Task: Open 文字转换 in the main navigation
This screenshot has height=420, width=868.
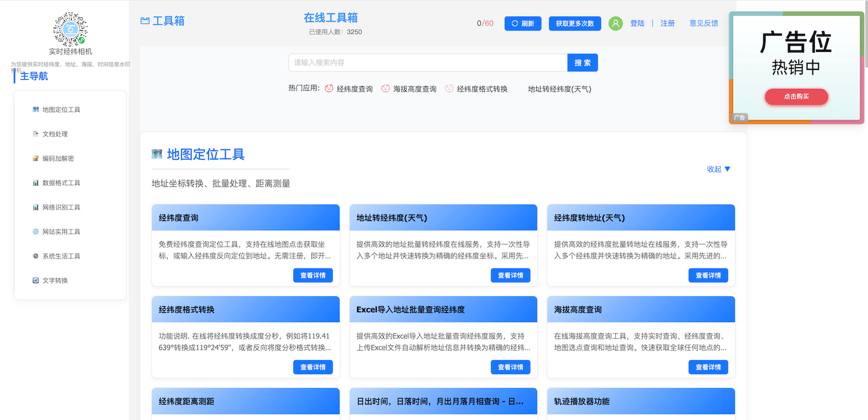Action: 55,281
